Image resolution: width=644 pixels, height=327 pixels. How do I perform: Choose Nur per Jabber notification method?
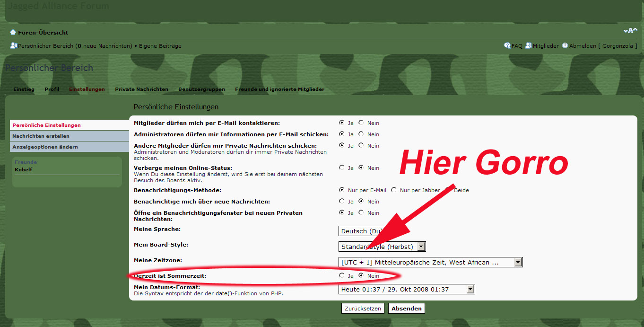tap(393, 190)
